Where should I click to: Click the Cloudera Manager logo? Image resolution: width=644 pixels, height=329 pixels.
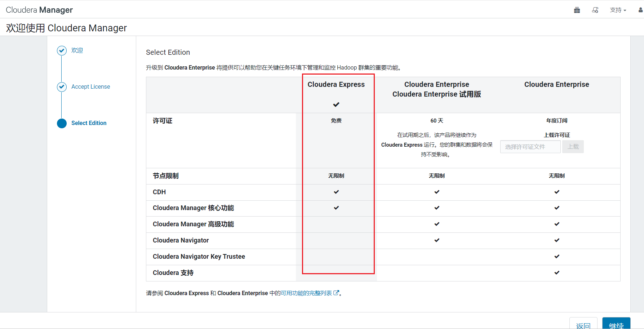pos(39,10)
